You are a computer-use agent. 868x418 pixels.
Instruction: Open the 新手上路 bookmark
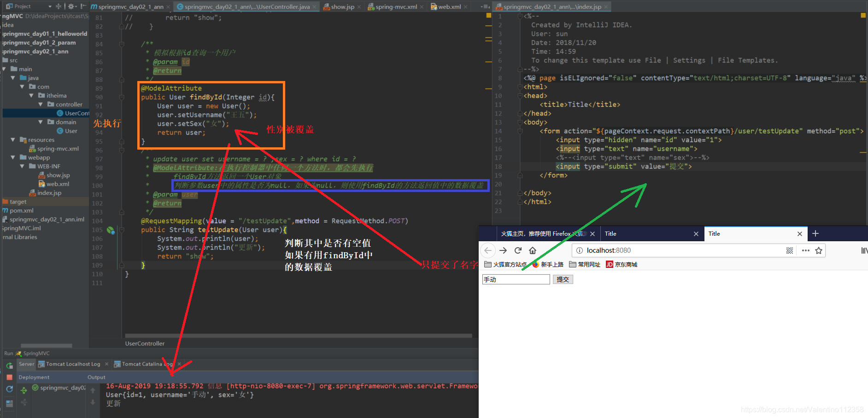[548, 264]
